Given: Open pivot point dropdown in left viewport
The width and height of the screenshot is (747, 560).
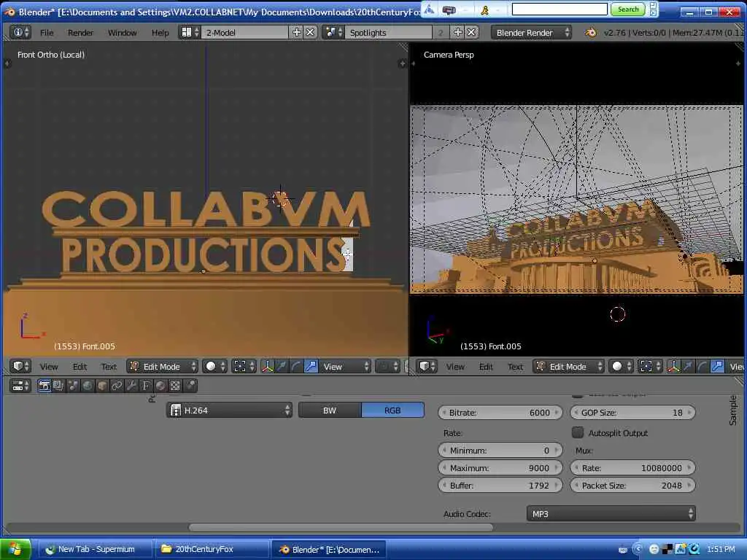Looking at the screenshot, I should click(x=244, y=366).
